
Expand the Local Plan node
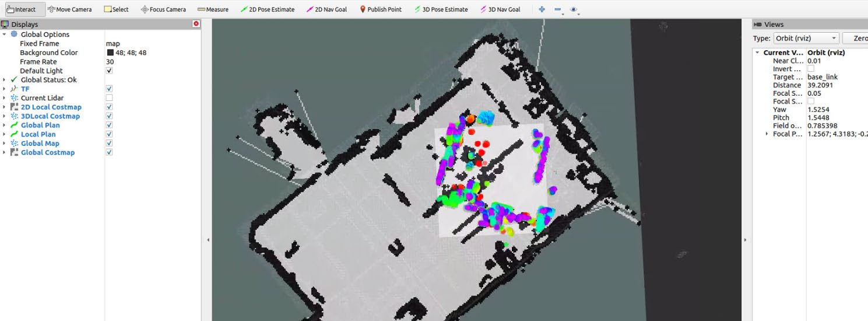pos(5,134)
